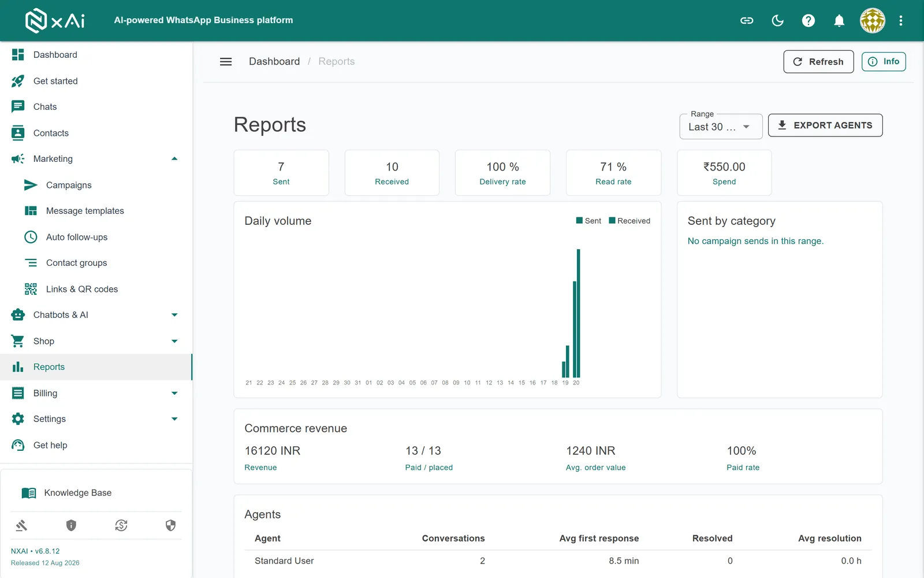Open the Contacts menu item

96,133
